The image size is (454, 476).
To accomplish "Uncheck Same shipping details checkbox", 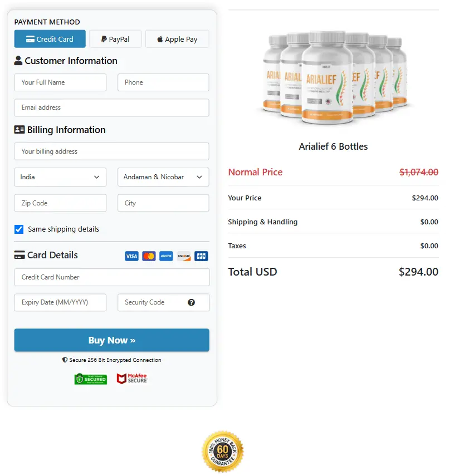I will [x=19, y=229].
